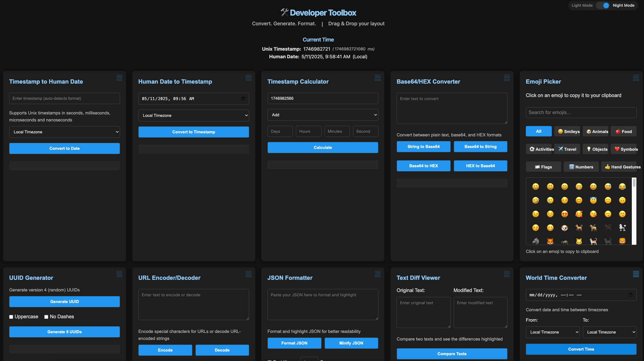644x361 pixels.
Task: Copy the heart-eyes smiley emoji
Action: click(564, 214)
